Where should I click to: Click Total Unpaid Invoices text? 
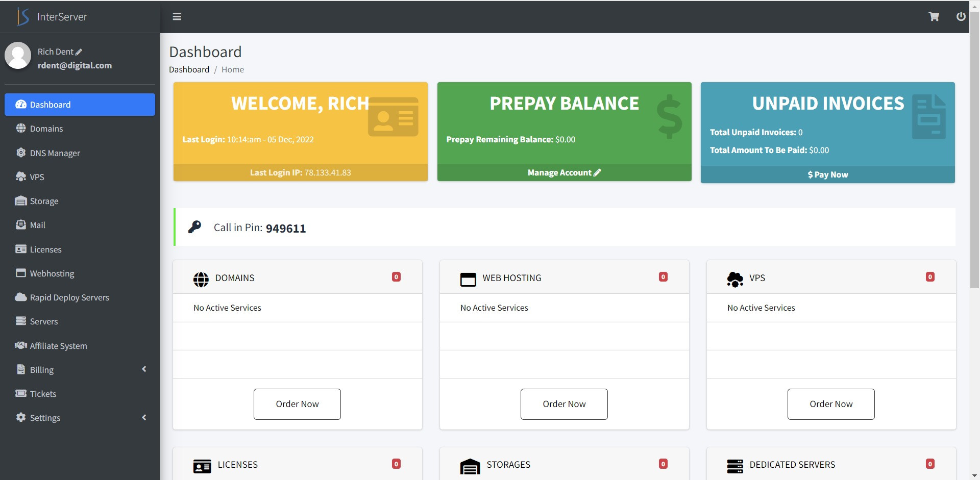pyautogui.click(x=756, y=132)
